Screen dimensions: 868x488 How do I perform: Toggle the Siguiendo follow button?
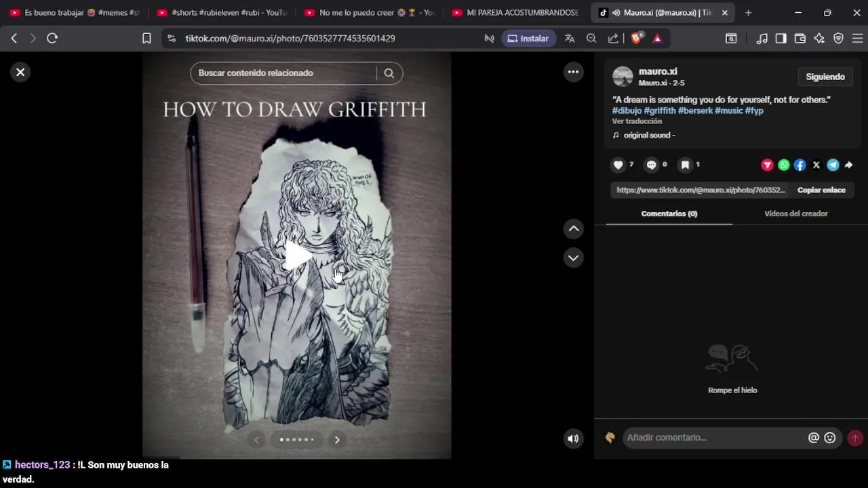click(825, 77)
